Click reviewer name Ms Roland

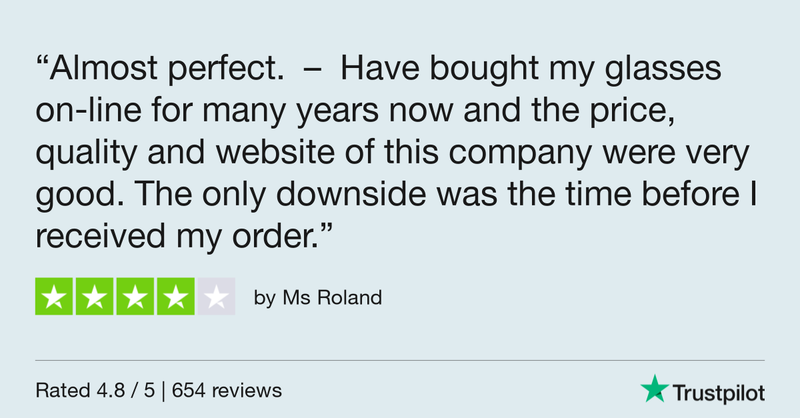pos(332,298)
